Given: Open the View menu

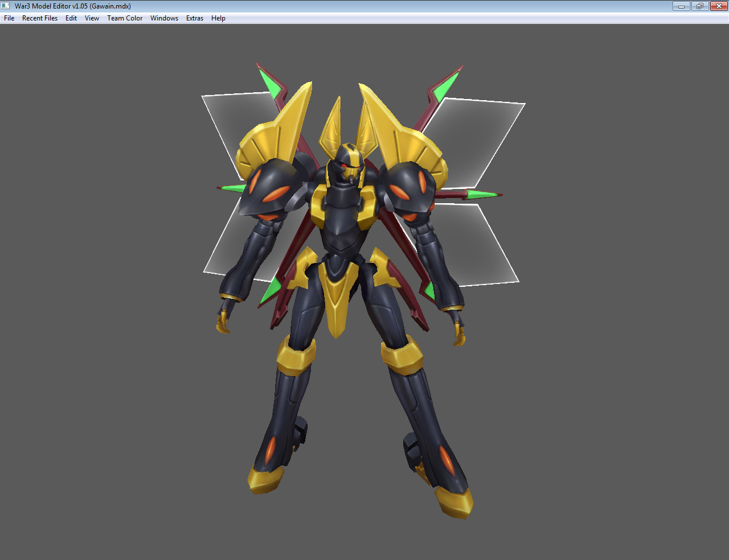Looking at the screenshot, I should click(92, 18).
